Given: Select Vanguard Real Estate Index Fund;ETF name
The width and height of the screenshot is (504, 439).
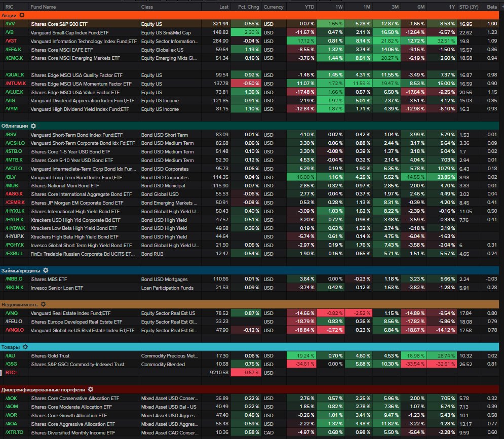Looking at the screenshot, I should [70, 313].
